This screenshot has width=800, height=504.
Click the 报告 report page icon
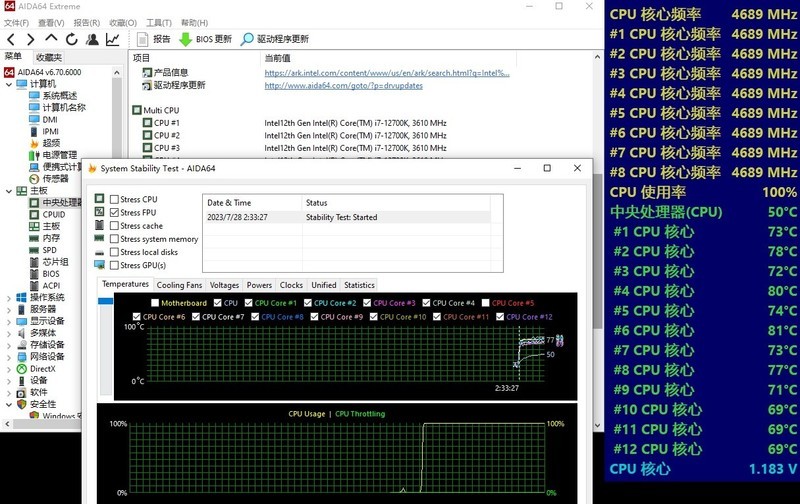141,39
